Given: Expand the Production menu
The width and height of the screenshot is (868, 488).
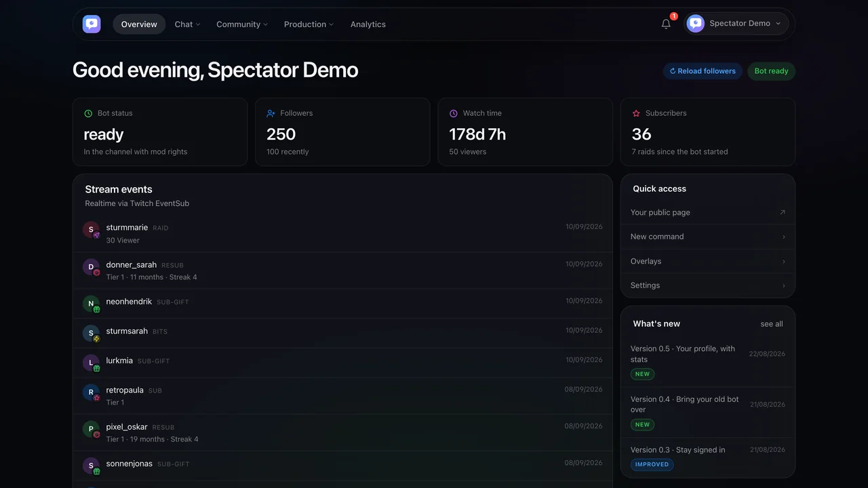Looking at the screenshot, I should (x=309, y=24).
